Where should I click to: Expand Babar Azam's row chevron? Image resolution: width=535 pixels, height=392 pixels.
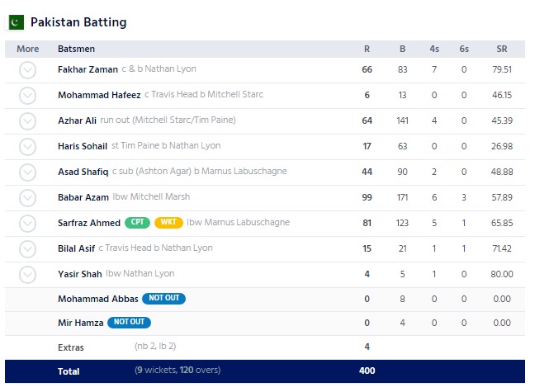(x=28, y=198)
